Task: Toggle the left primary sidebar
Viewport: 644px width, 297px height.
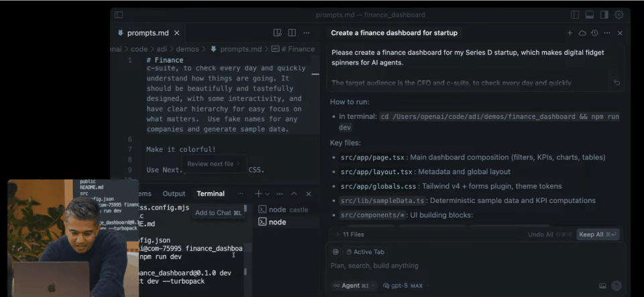Action: [x=119, y=15]
